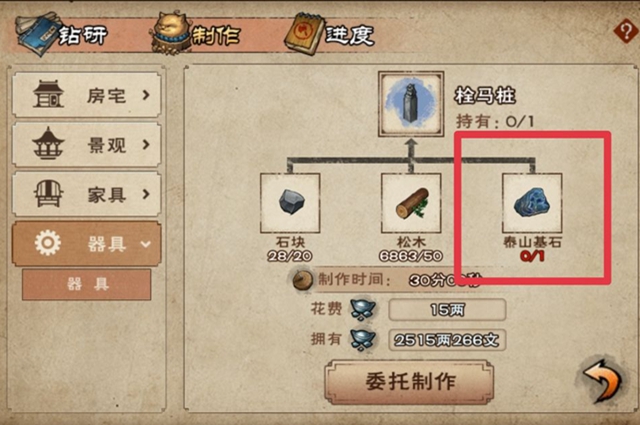The width and height of the screenshot is (640, 425).
Task: Click the 委托制作 button
Action: (x=409, y=381)
